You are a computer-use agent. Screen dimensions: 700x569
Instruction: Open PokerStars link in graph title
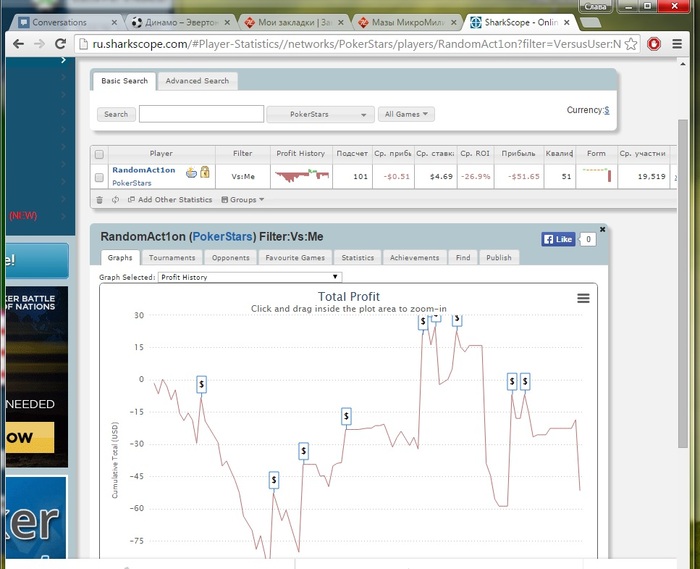pos(222,237)
